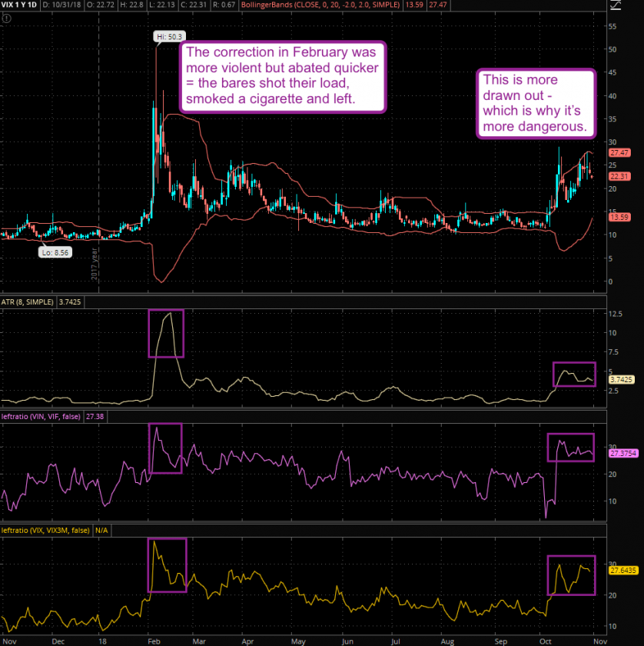
Task: Click the 45 price axis label
Action: [x=612, y=72]
